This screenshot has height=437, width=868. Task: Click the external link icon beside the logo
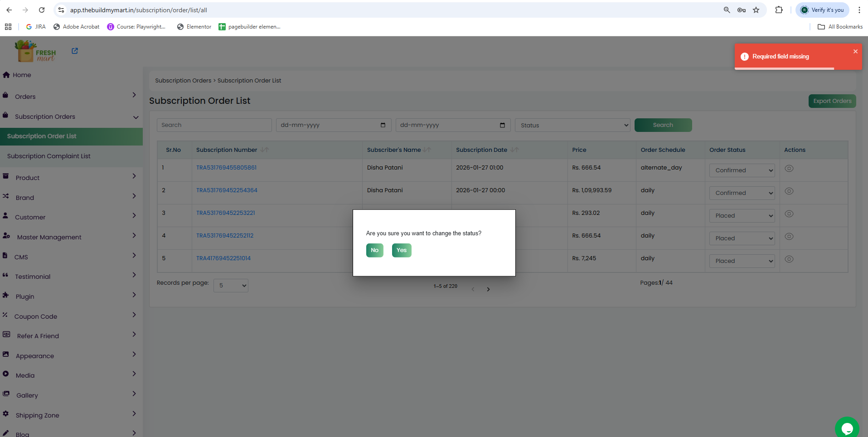pyautogui.click(x=75, y=51)
